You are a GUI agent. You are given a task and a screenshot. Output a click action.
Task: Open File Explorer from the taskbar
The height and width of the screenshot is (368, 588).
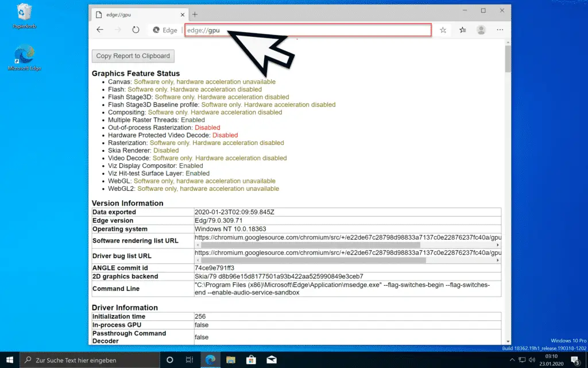pyautogui.click(x=231, y=360)
